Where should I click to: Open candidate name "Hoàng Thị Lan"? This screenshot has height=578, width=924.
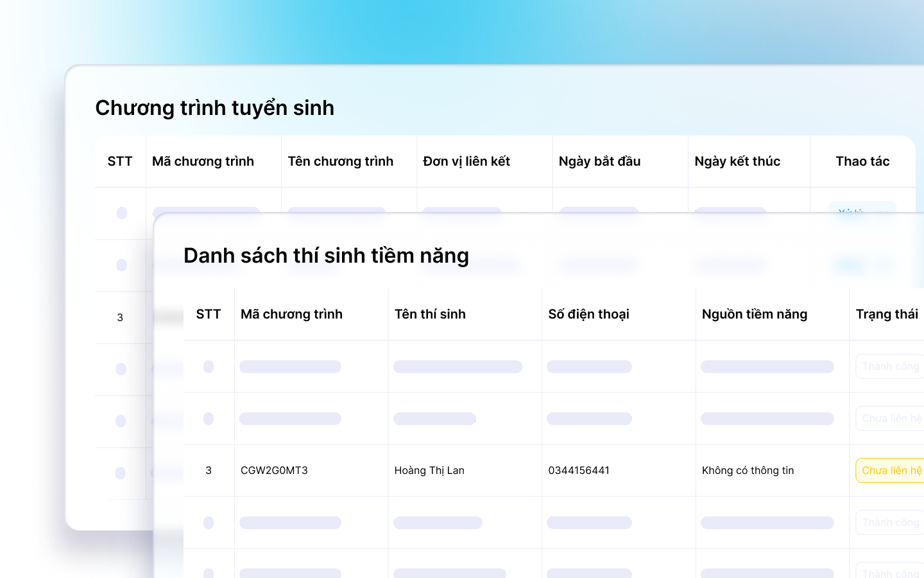[429, 470]
